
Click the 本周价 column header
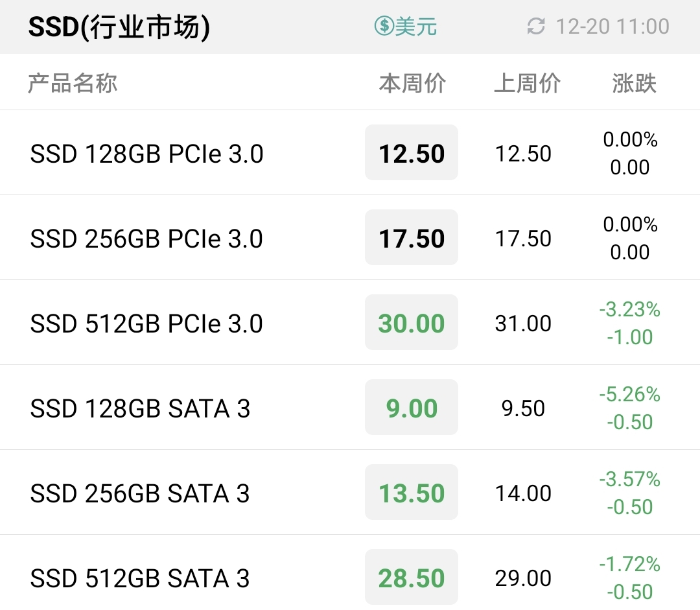412,83
